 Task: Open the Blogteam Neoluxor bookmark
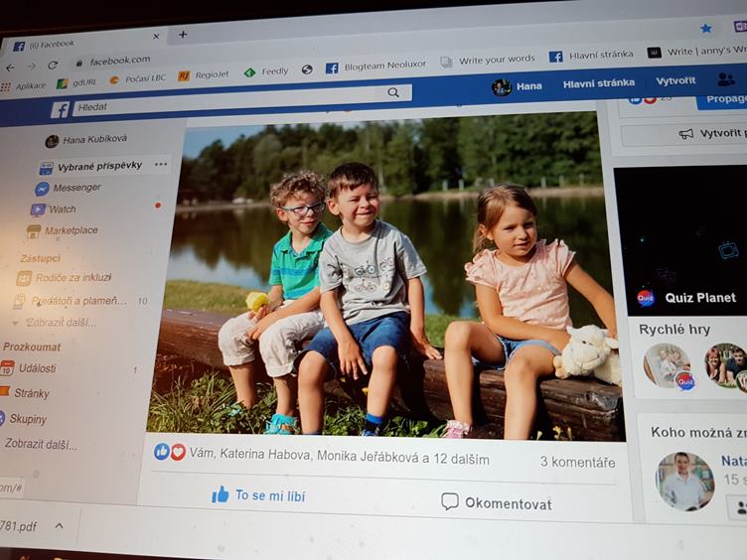click(x=376, y=67)
